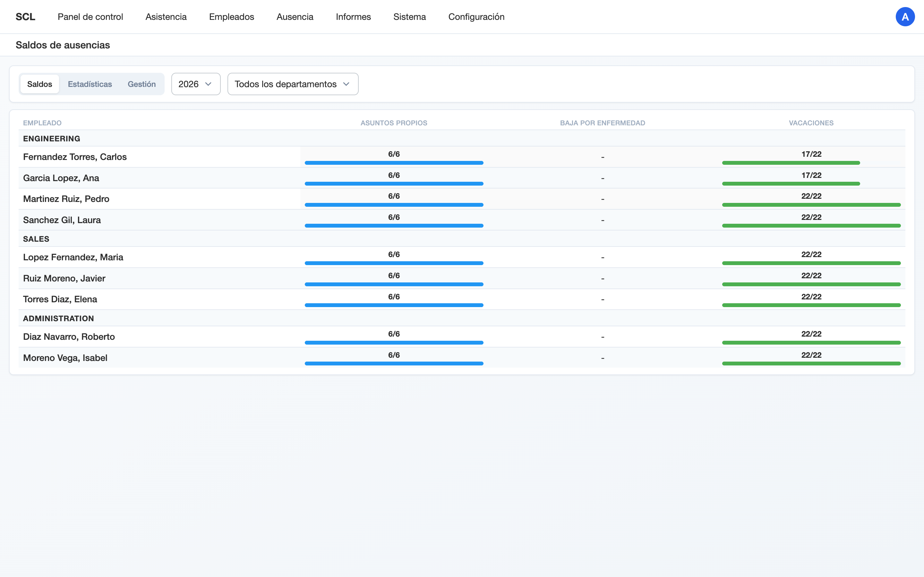Open the Informes section
924x577 pixels.
tap(353, 16)
